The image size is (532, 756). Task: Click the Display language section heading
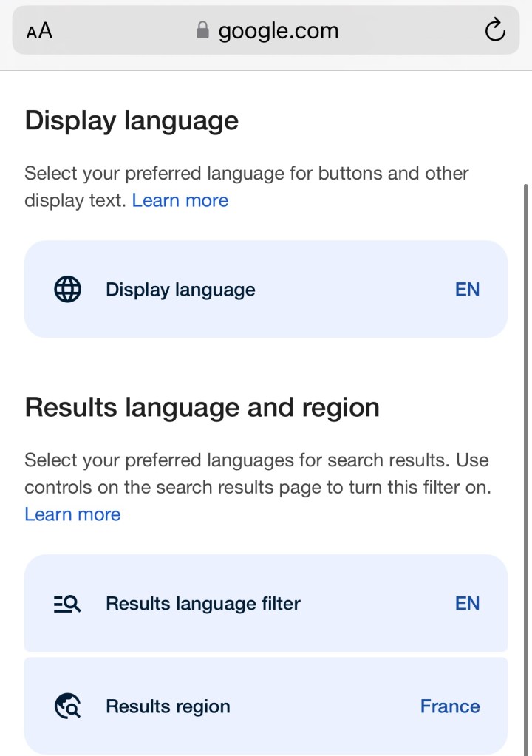tap(132, 120)
